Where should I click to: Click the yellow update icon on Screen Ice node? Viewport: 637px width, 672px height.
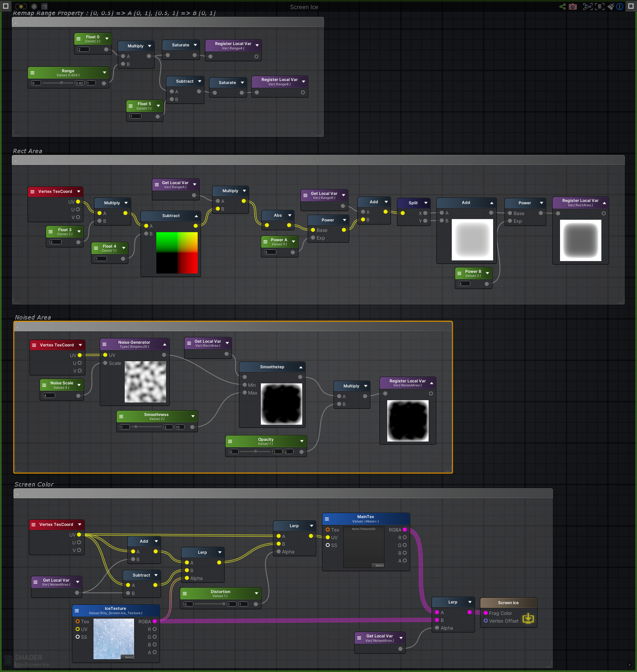[528, 618]
